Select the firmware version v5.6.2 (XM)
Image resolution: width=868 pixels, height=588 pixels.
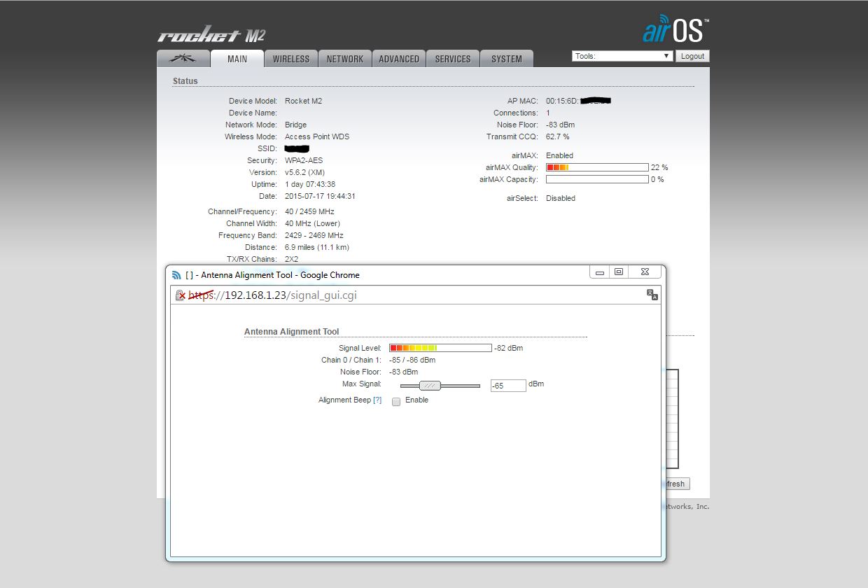[304, 172]
